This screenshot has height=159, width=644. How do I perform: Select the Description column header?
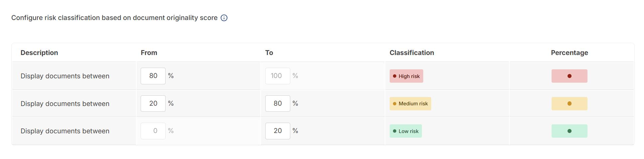point(39,53)
